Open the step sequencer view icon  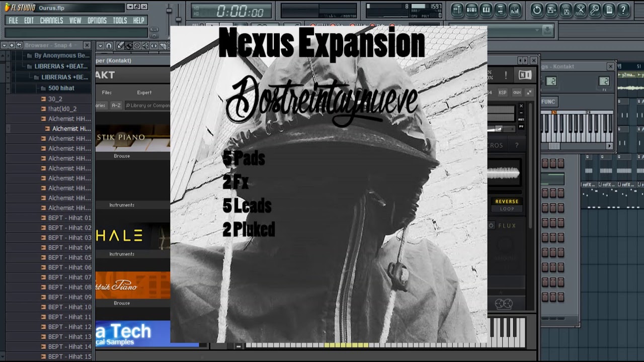point(471,10)
